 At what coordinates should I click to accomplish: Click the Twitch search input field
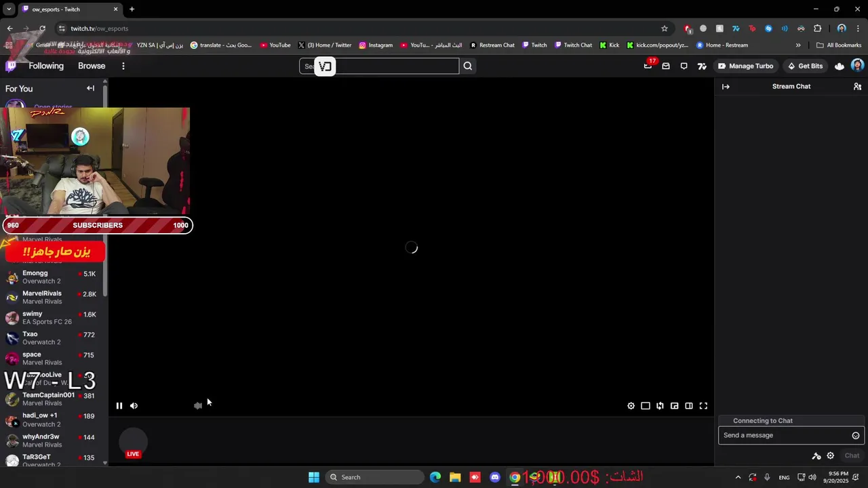[379, 66]
